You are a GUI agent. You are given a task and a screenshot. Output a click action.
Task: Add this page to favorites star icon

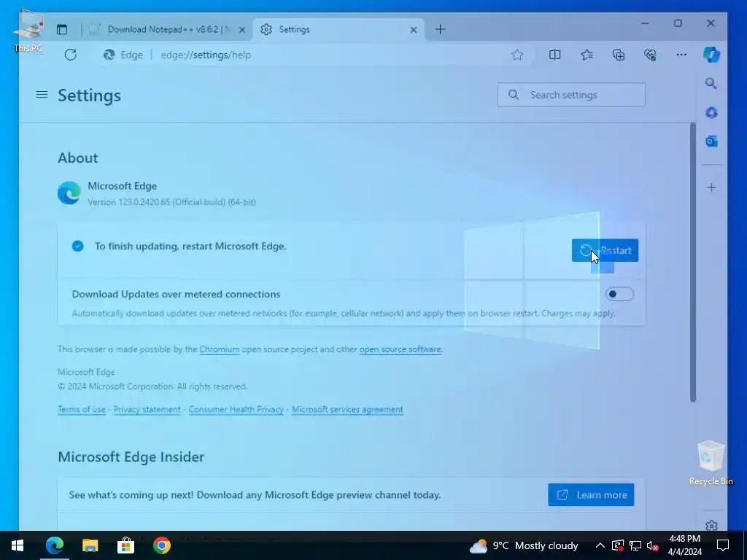tap(517, 55)
